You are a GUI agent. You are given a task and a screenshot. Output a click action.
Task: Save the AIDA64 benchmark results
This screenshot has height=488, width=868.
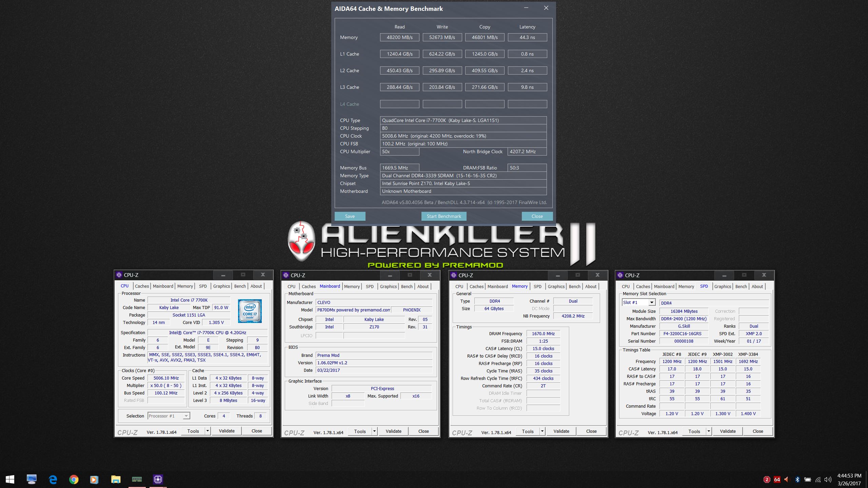coord(350,216)
